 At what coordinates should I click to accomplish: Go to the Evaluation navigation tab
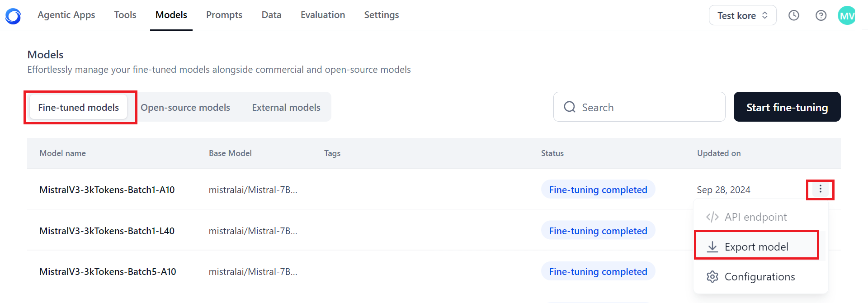323,15
